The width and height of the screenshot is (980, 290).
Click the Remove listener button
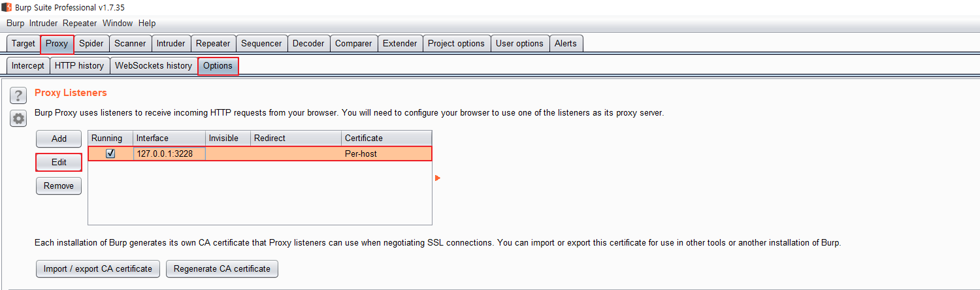59,185
